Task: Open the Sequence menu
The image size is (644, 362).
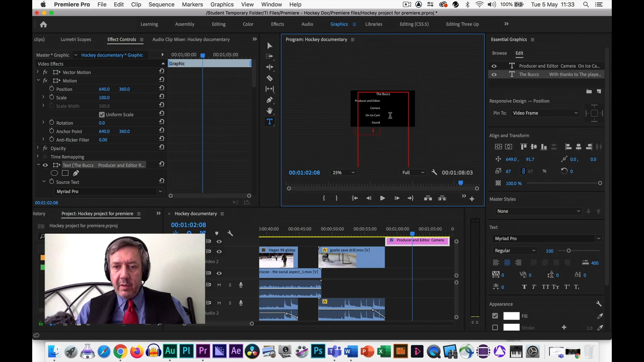Action: (161, 4)
